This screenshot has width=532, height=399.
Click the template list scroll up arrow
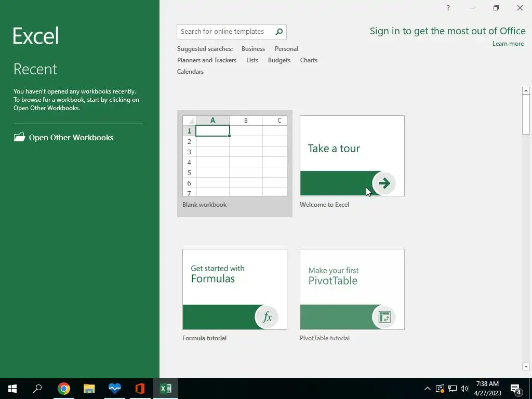(x=526, y=90)
